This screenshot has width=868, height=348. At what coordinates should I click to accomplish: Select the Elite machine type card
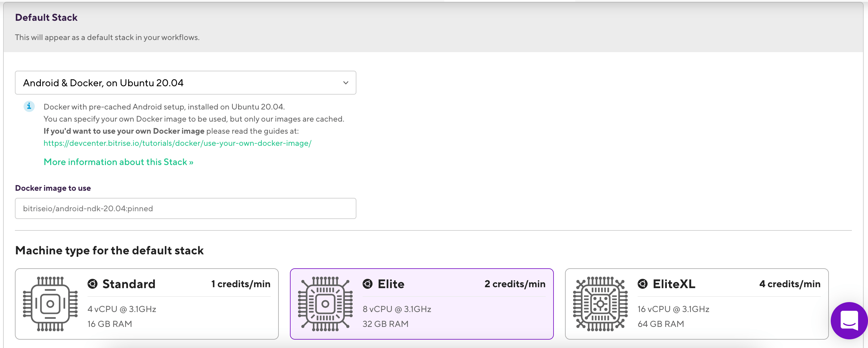pyautogui.click(x=422, y=304)
